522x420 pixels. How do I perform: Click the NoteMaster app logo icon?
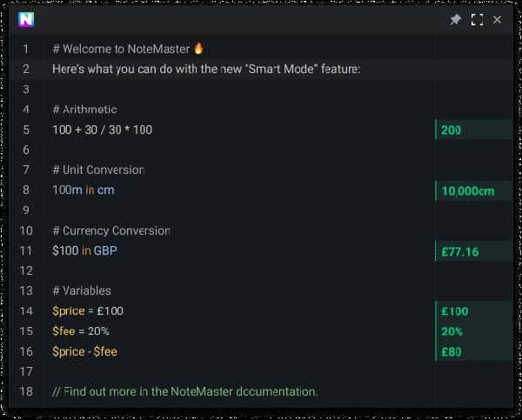(x=26, y=20)
